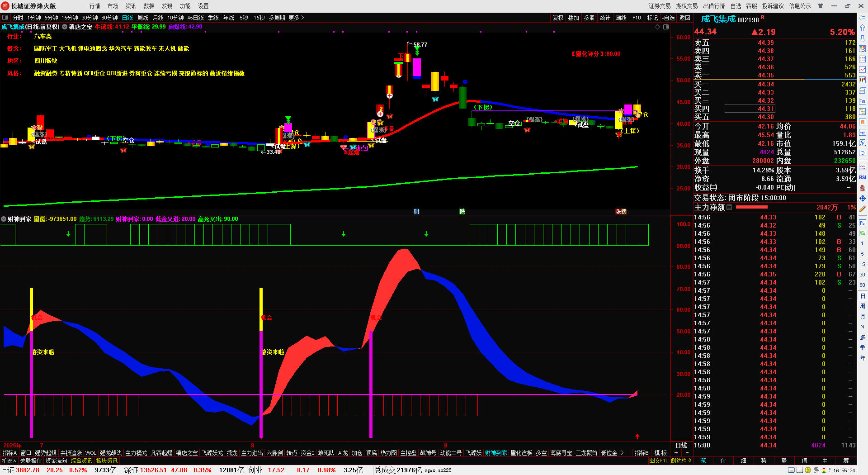Click the 日 period button in right strip
This screenshot has width=868, height=475.
pos(863,296)
